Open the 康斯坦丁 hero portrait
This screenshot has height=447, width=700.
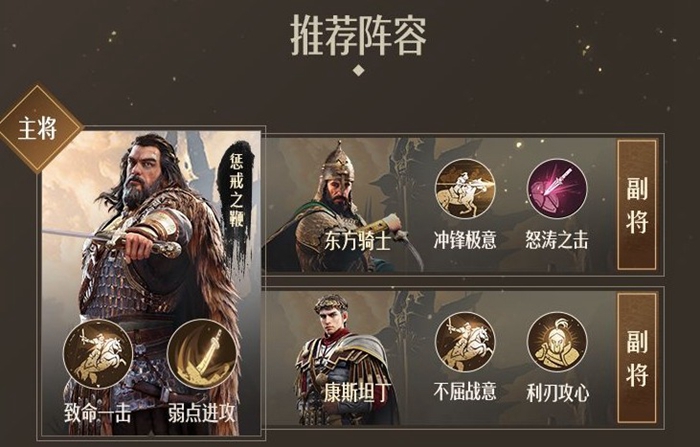(x=346, y=357)
